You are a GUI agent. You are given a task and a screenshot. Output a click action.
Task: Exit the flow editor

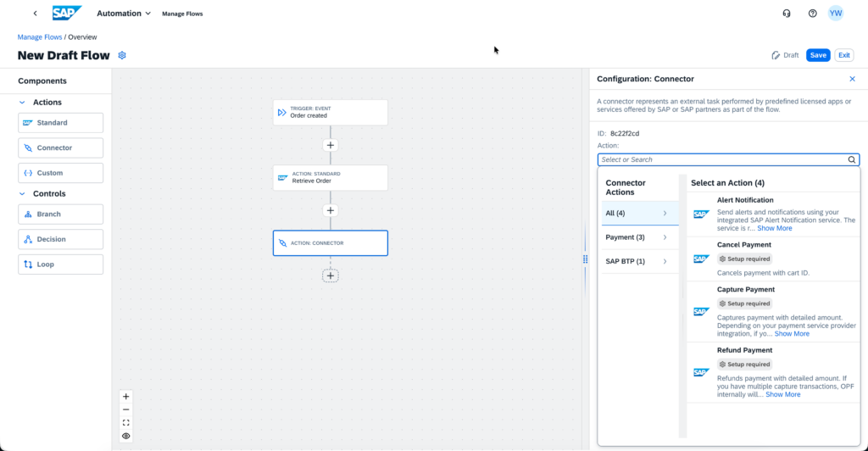tap(843, 55)
